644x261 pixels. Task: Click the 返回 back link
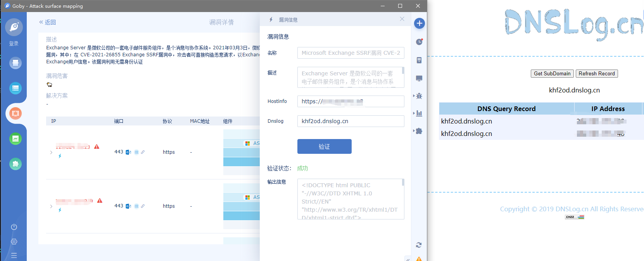click(48, 23)
